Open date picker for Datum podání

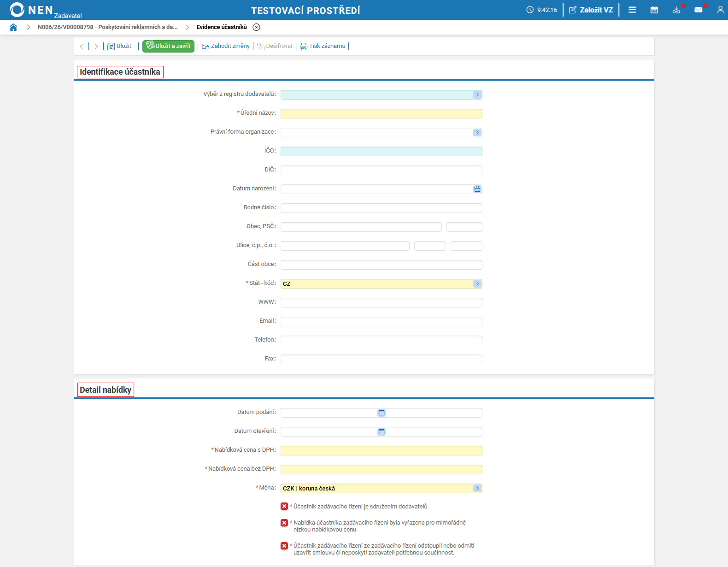(x=382, y=413)
